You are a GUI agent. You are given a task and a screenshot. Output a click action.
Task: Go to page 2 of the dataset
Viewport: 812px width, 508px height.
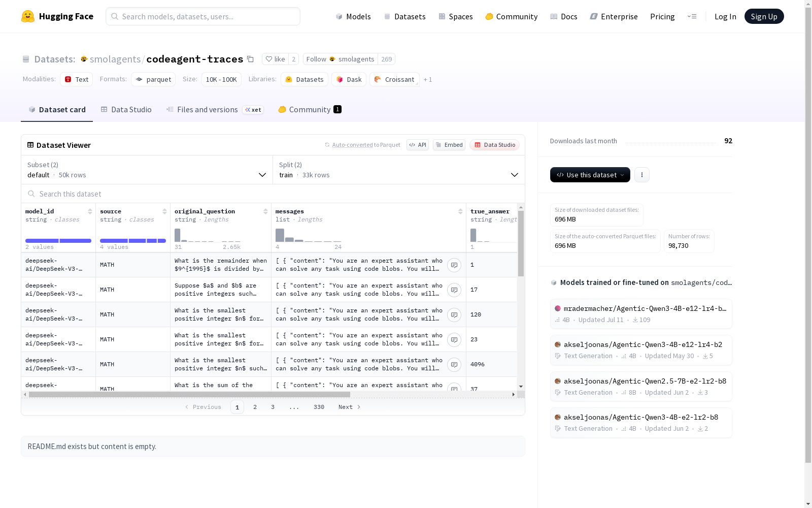[255, 407]
